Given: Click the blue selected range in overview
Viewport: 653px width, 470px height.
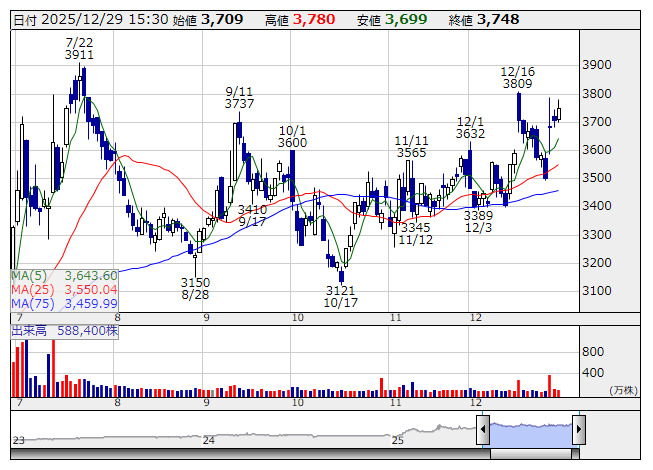Looking at the screenshot, I should point(530,431).
